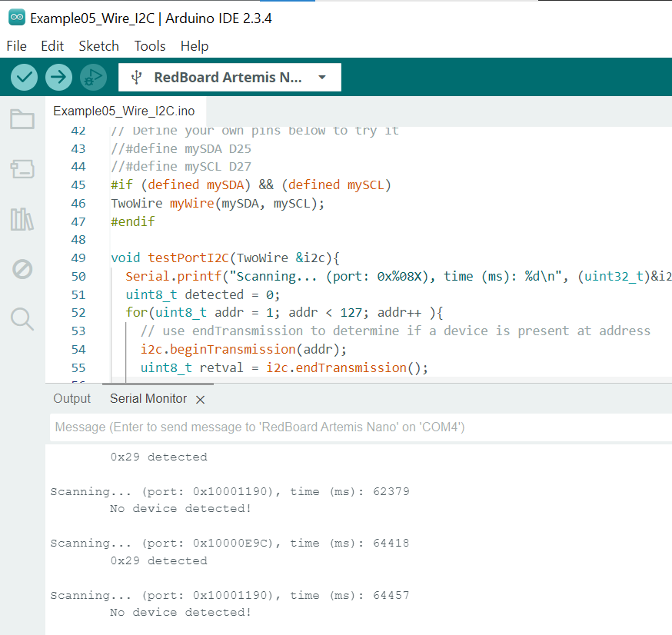Click serial output line with time 64418
The image size is (672, 635).
pyautogui.click(x=230, y=544)
